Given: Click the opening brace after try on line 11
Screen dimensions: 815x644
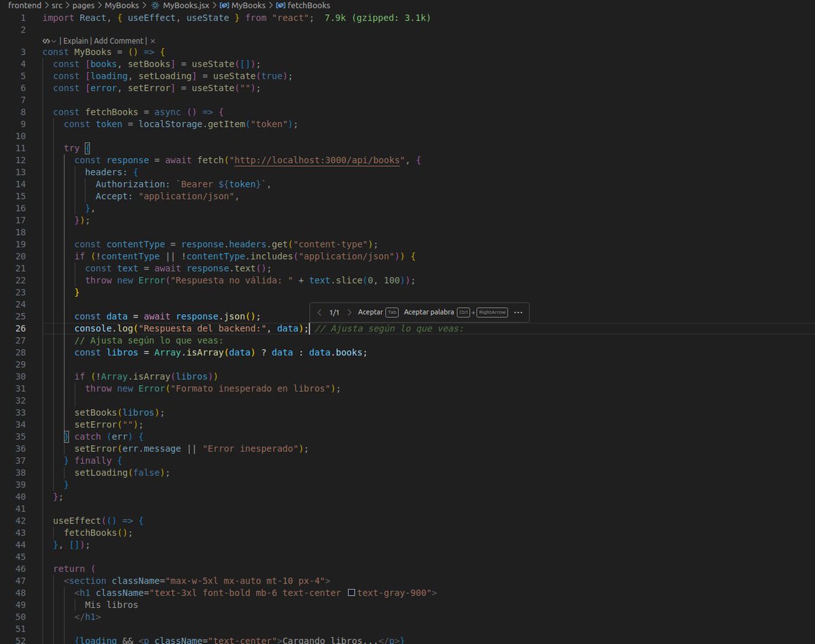Looking at the screenshot, I should click(88, 148).
